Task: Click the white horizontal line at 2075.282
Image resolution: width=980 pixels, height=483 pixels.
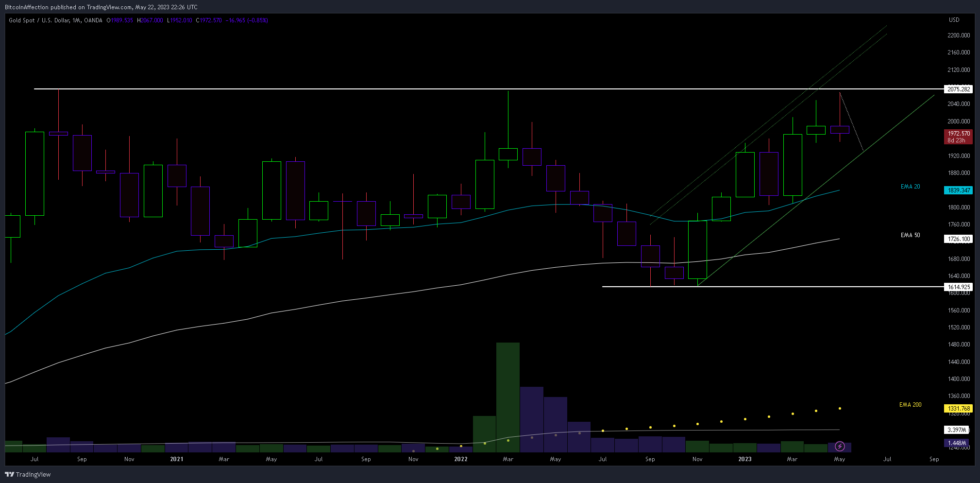Action: [489, 89]
